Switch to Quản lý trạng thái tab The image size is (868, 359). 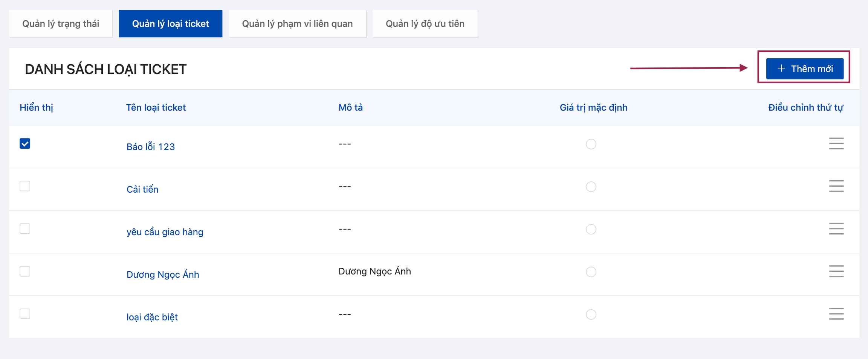point(61,24)
